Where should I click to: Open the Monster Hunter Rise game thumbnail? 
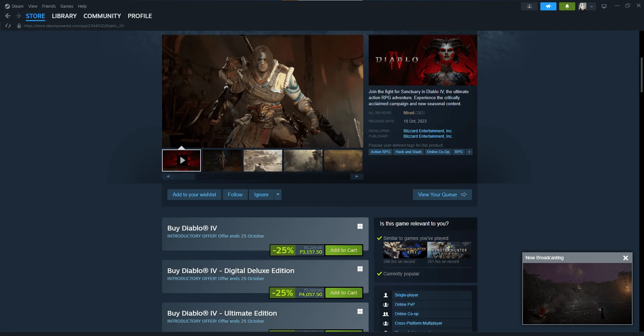[405, 250]
